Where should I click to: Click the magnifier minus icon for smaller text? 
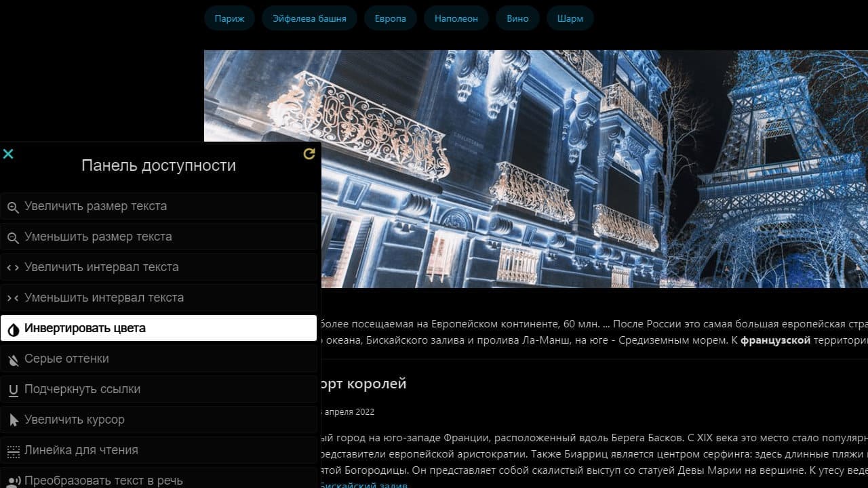pyautogui.click(x=13, y=237)
